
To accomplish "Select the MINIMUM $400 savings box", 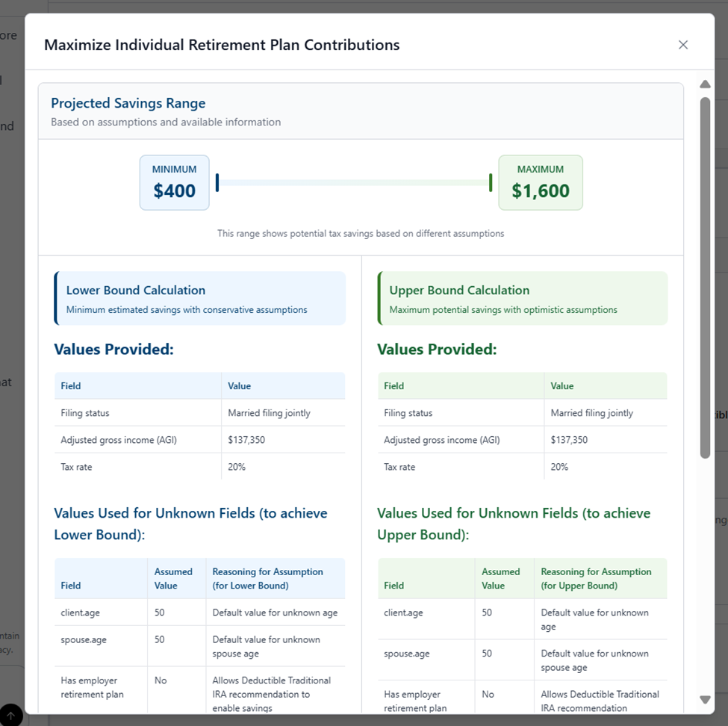I will 175,182.
